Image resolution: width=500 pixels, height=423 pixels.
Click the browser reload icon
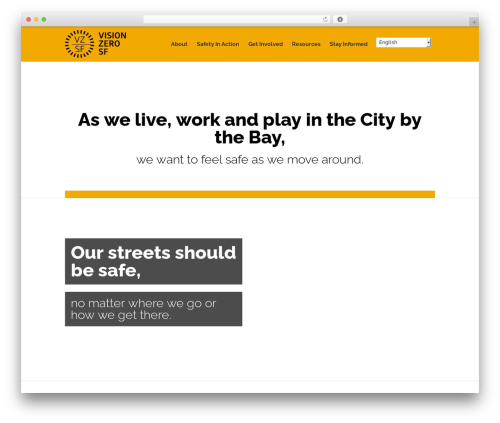point(325,20)
